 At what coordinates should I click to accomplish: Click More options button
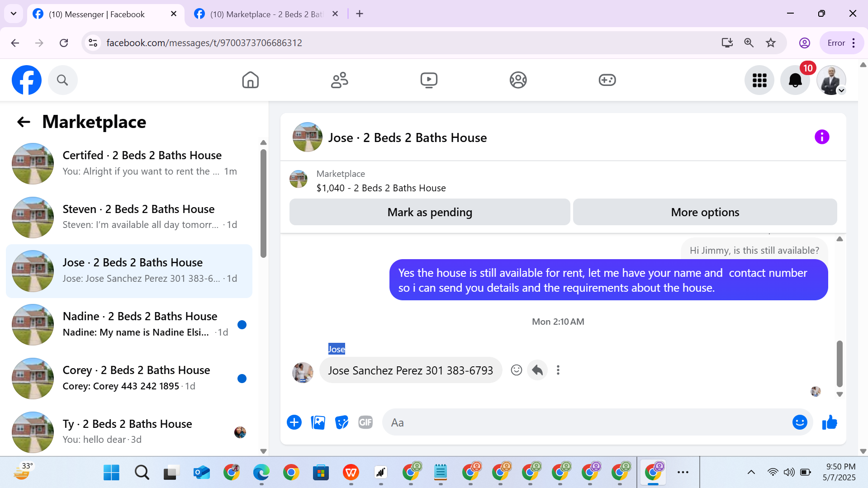click(x=705, y=212)
